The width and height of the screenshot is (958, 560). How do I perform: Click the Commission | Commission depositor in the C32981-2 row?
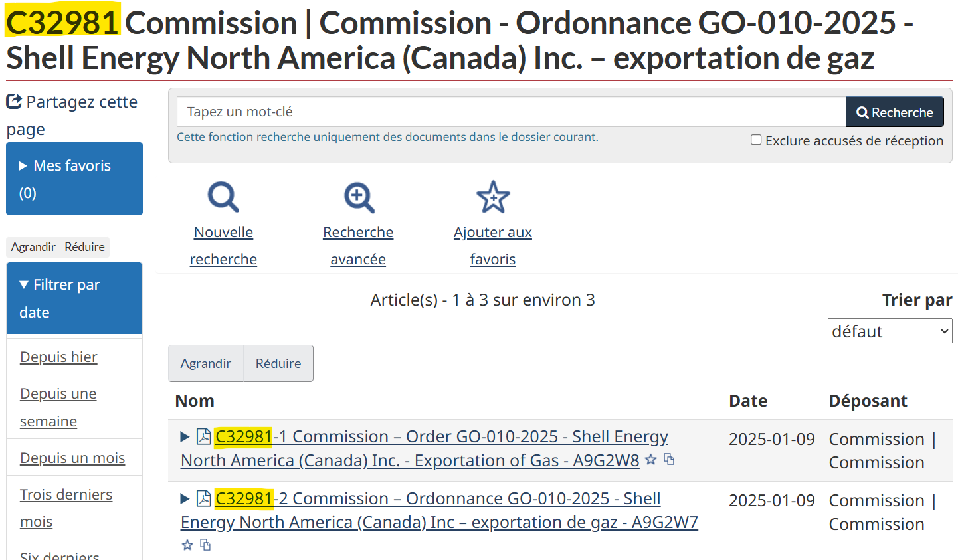[x=883, y=512]
